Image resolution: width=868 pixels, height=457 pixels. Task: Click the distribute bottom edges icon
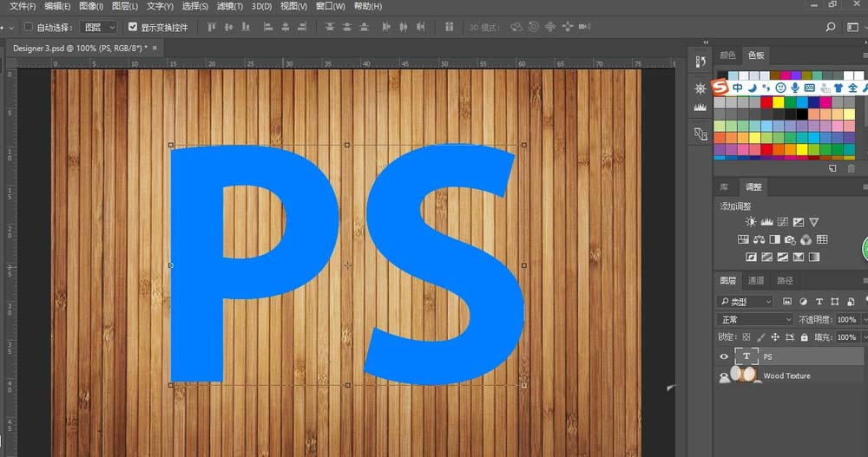[x=364, y=27]
